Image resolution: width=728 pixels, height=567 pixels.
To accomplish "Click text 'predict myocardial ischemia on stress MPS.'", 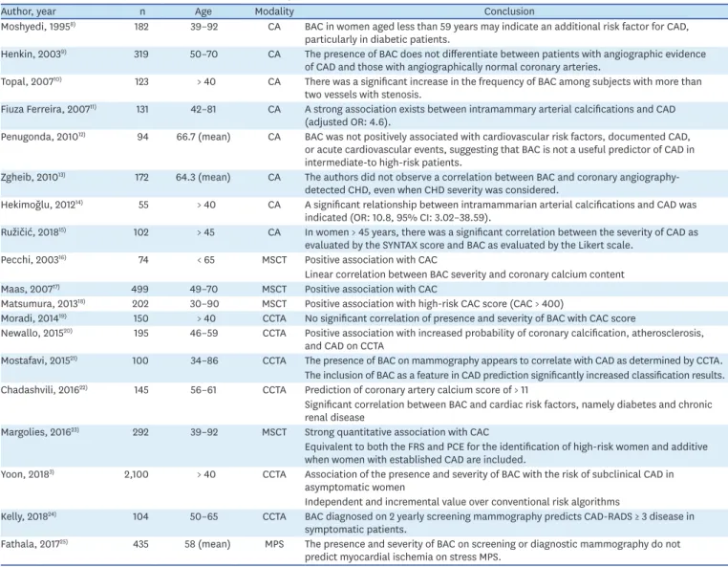I will coord(403,556).
